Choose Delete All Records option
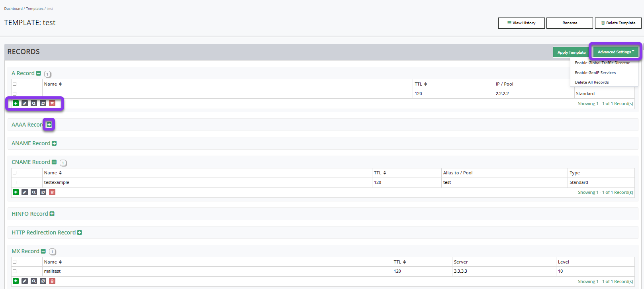The height and width of the screenshot is (289, 644). pyautogui.click(x=592, y=82)
